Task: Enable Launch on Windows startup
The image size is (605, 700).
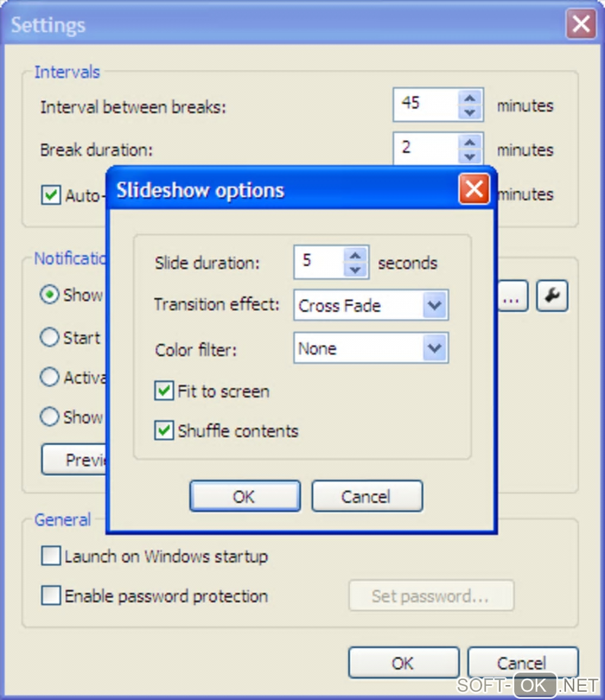Action: [x=51, y=556]
